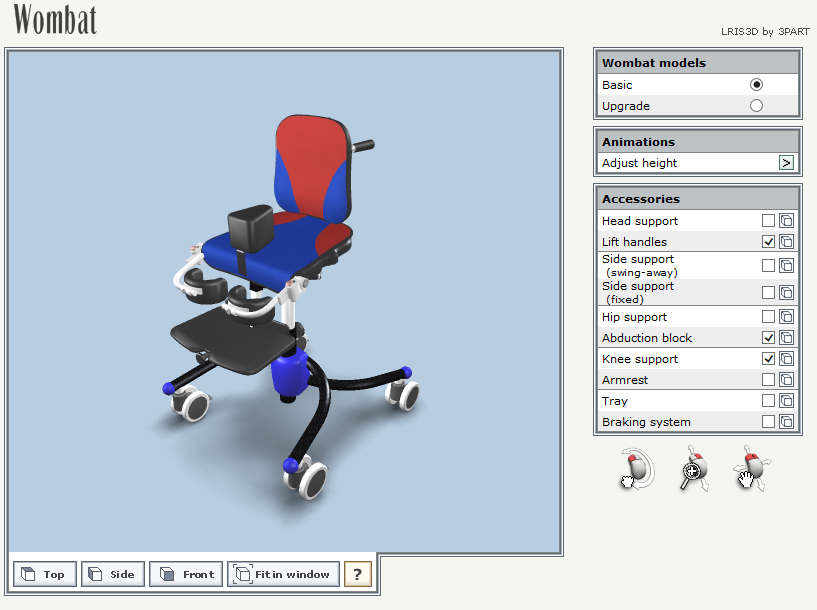The height and width of the screenshot is (610, 817).
Task: Click the Braking system label
Action: (646, 422)
